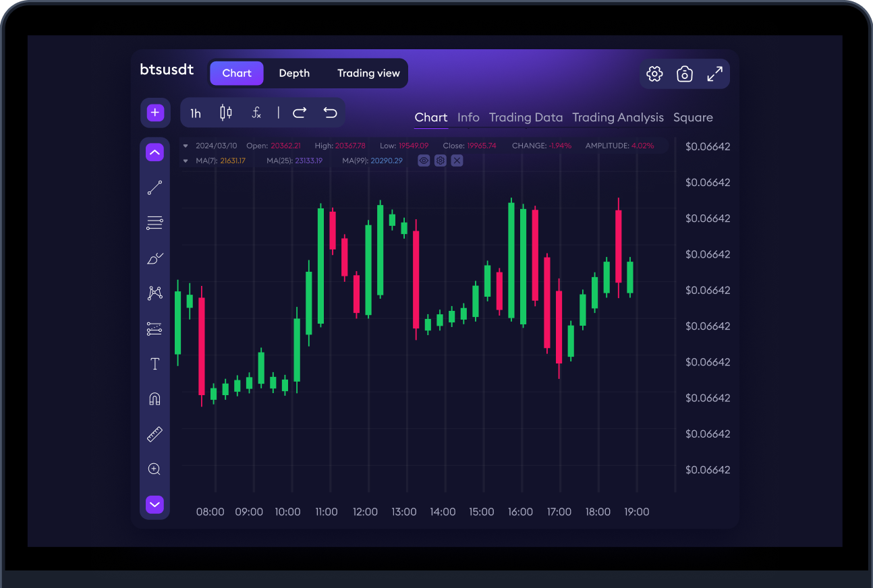Take a chart screenshot with camera icon
This screenshot has height=588, width=873.
click(685, 74)
